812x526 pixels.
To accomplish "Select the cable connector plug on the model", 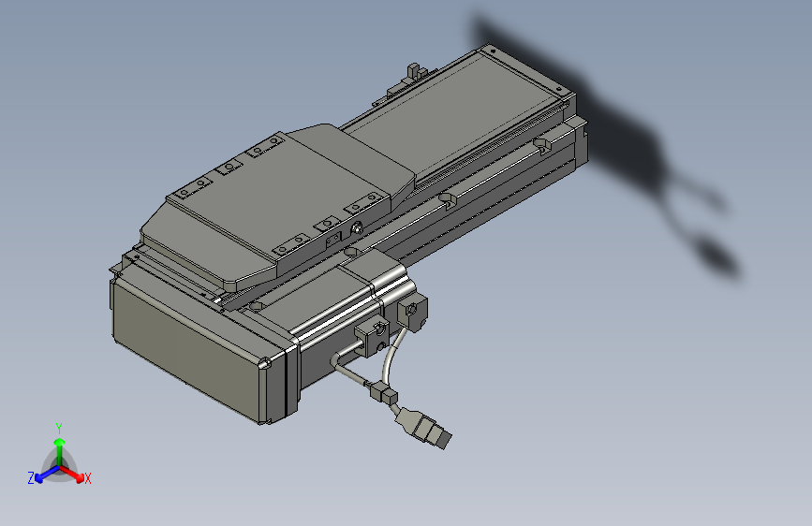I will coord(424,427).
